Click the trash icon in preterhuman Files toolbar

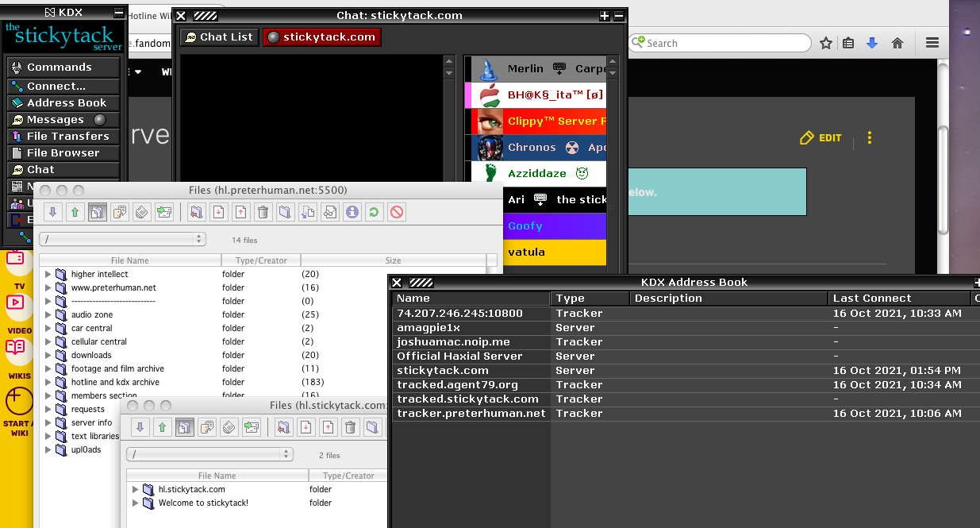[263, 212]
